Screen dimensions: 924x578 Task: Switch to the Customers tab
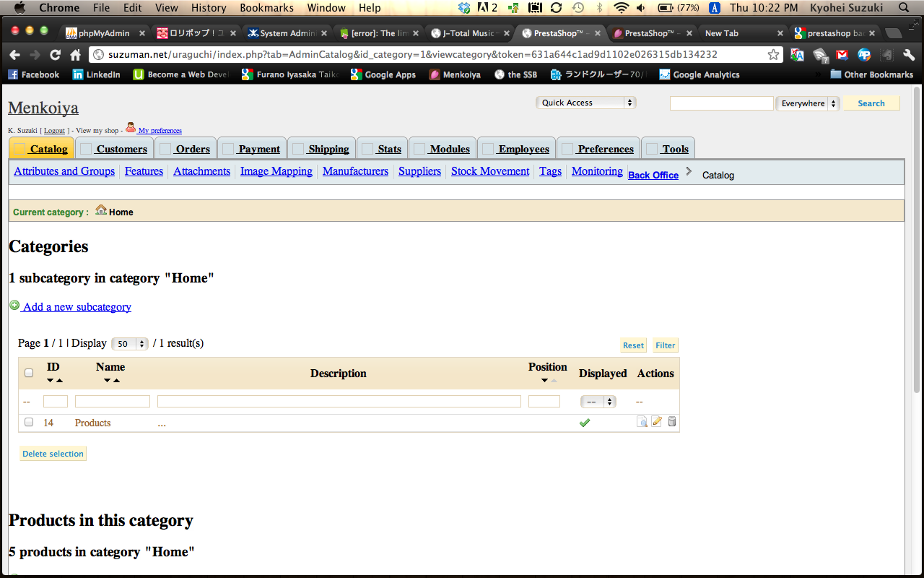pyautogui.click(x=114, y=148)
